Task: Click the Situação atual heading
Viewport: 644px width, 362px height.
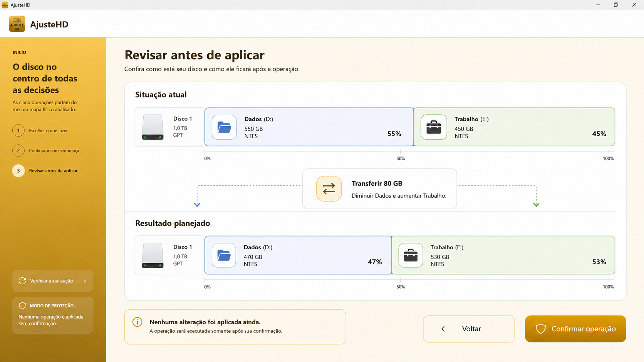Action: (161, 95)
